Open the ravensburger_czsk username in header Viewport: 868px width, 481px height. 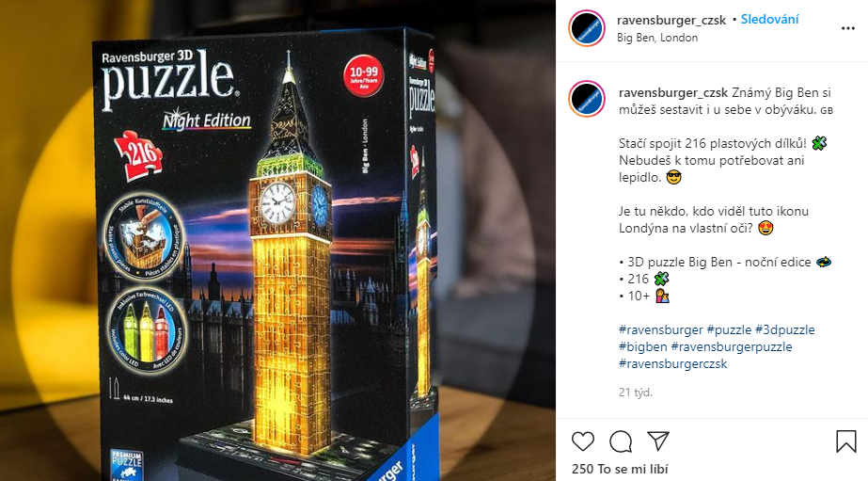671,20
